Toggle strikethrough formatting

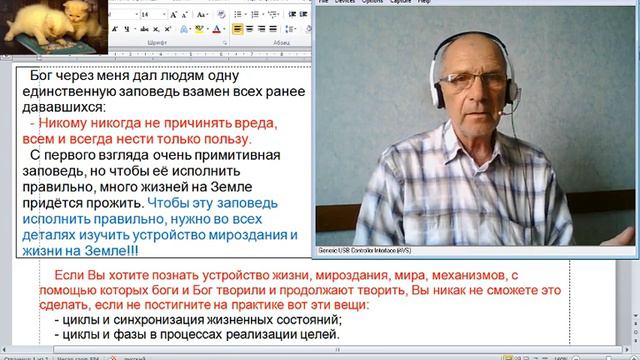pos(144,29)
